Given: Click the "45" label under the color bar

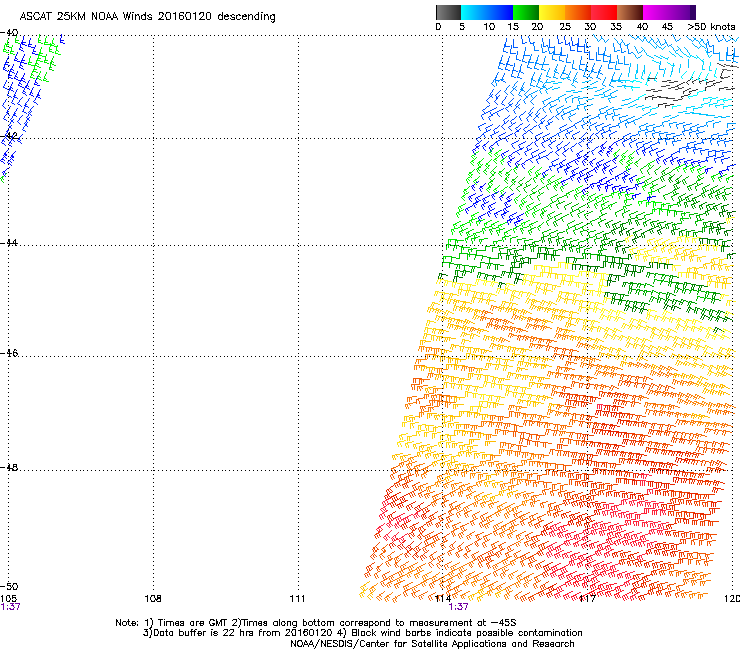Looking at the screenshot, I should [667, 27].
